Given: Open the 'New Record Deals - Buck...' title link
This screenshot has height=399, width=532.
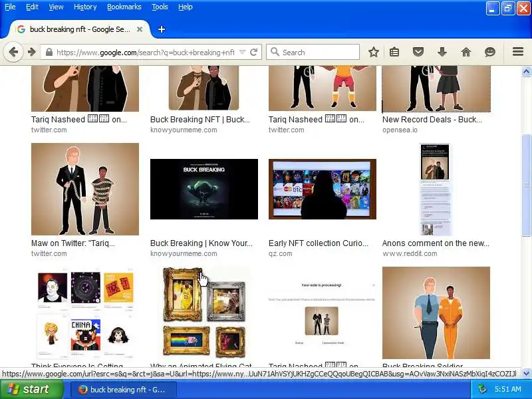Looking at the screenshot, I should tap(432, 120).
